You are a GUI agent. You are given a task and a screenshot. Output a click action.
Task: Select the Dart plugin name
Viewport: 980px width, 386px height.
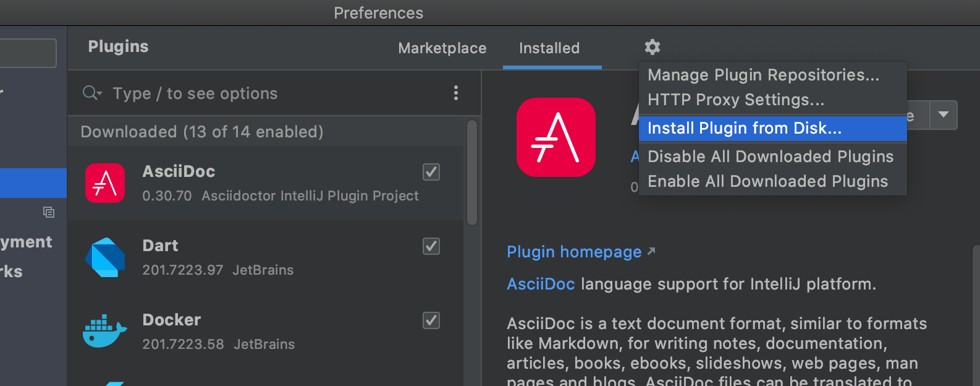pyautogui.click(x=160, y=246)
